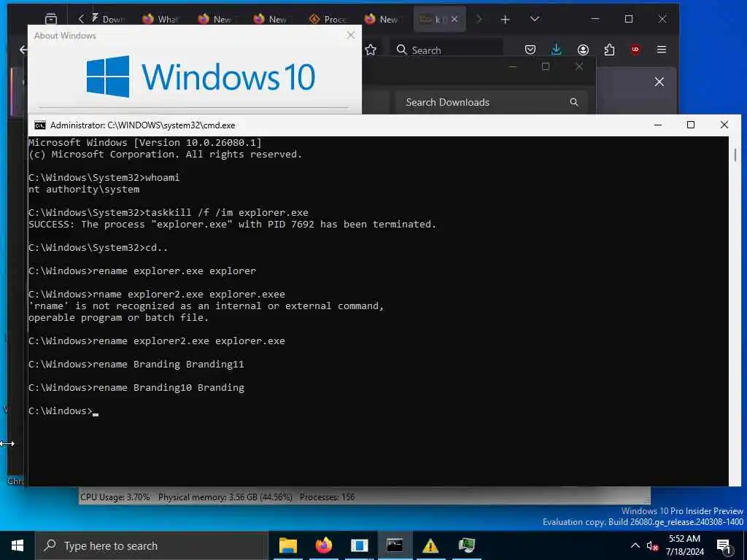Bookmark this page with star icon
This screenshot has width=747, height=560.
371,50
